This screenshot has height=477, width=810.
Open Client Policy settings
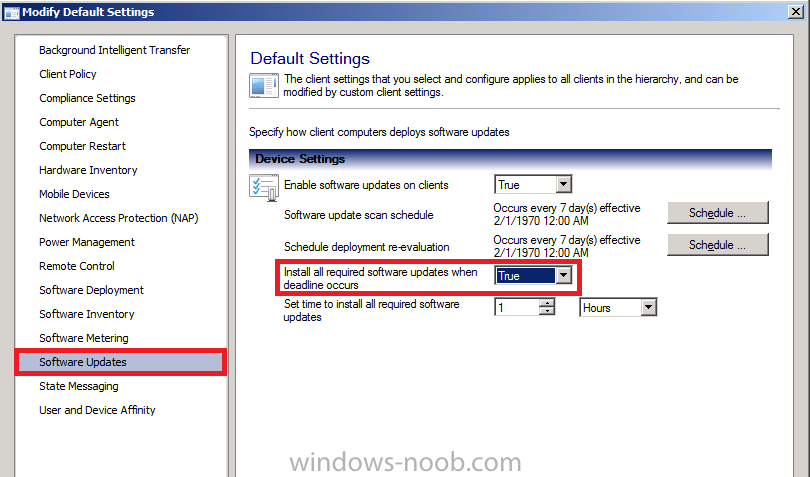pyautogui.click(x=68, y=74)
